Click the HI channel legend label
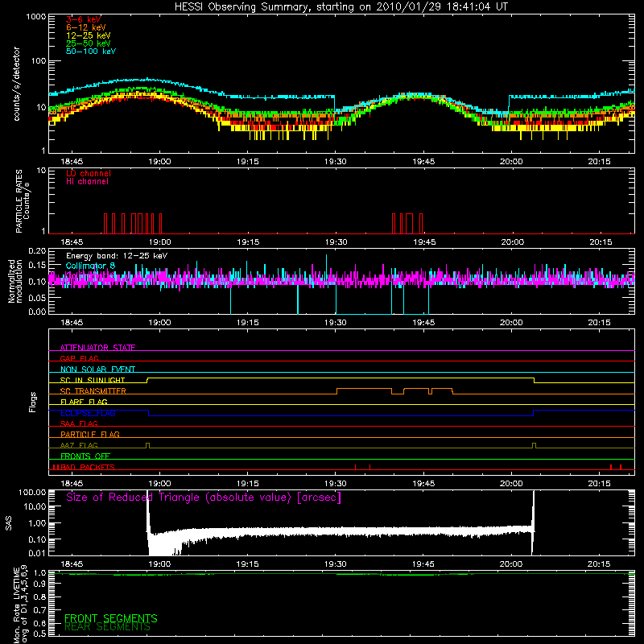Image resolution: width=644 pixels, height=644 pixels. tap(87, 182)
